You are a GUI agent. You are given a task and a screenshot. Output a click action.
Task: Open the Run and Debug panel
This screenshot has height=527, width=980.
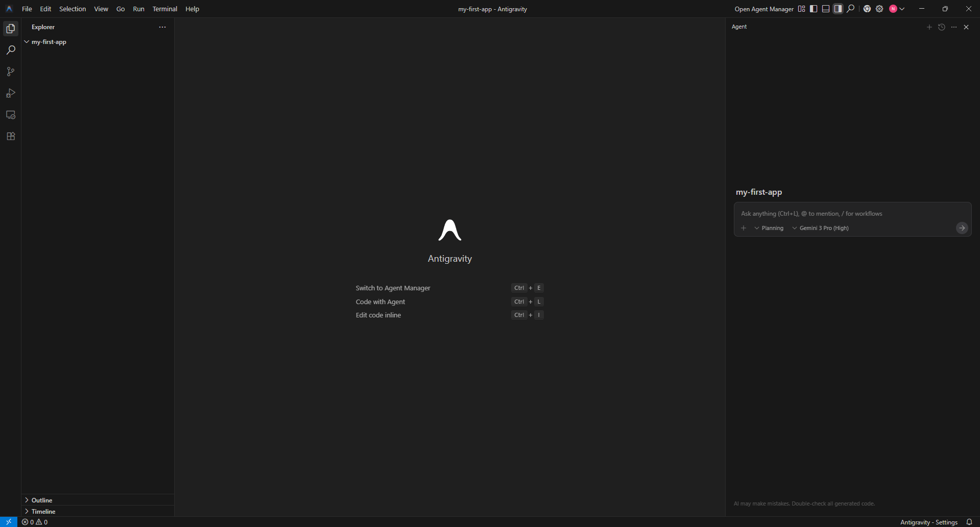pyautogui.click(x=11, y=93)
